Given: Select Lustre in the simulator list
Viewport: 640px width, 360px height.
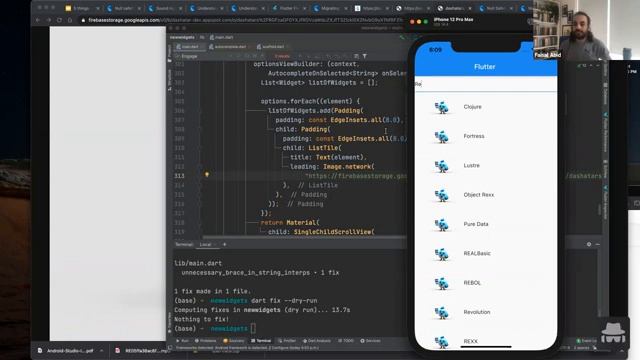Looking at the screenshot, I should pos(471,166).
